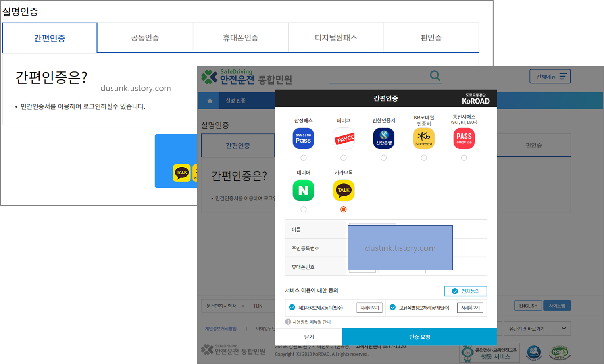
Task: Switch to 간편인증 tab in back window
Action: point(50,38)
